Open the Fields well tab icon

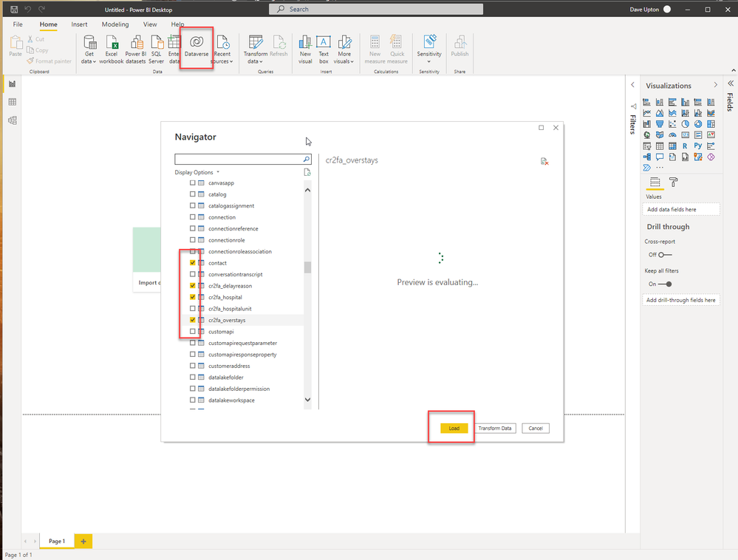point(655,182)
